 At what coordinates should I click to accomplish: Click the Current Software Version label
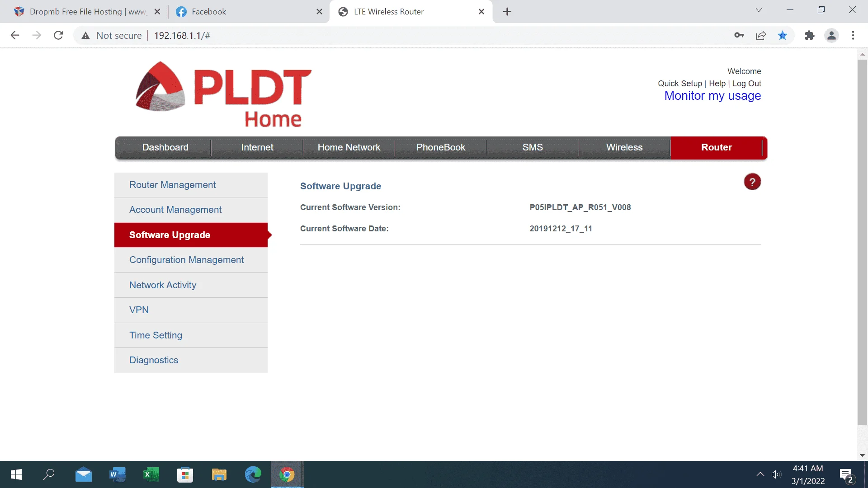(350, 207)
